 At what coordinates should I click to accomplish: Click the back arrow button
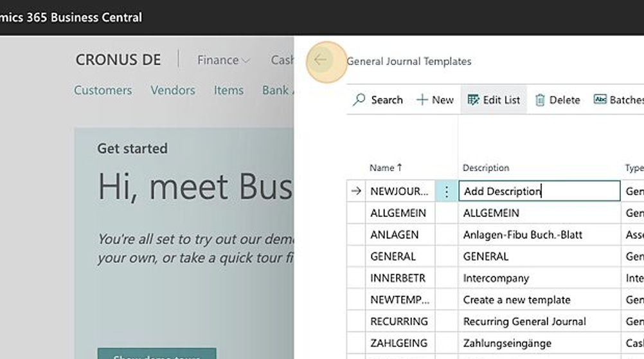point(320,60)
